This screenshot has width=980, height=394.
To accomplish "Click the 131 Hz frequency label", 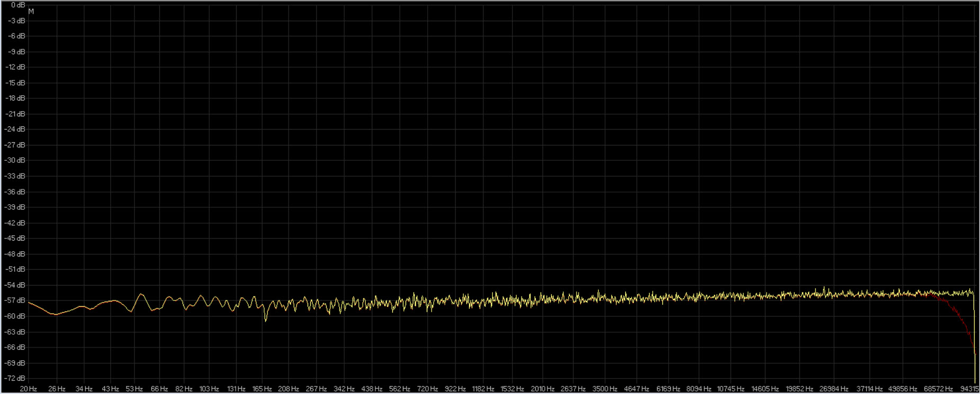I will [236, 389].
